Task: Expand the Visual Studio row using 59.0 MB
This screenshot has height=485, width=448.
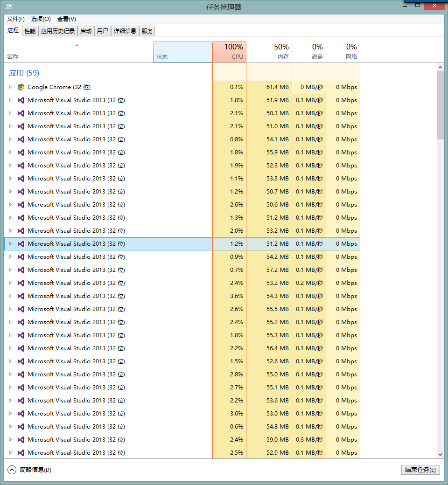Action: coord(10,439)
